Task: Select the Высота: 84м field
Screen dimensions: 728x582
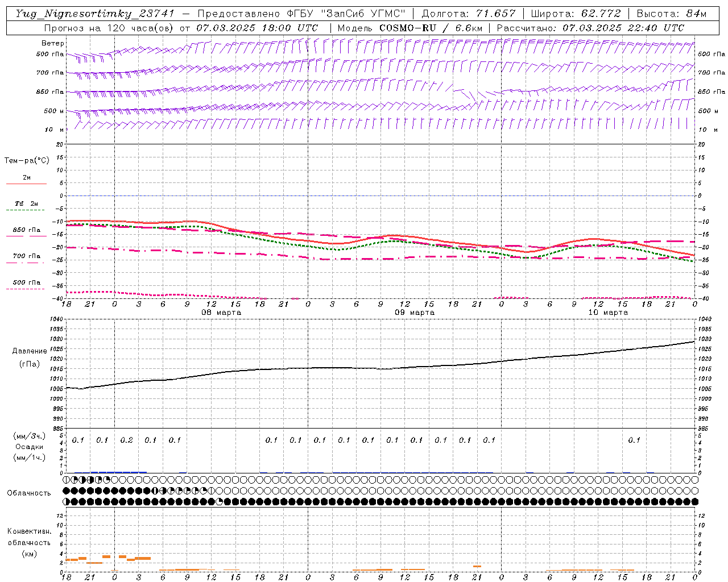Action: click(672, 14)
